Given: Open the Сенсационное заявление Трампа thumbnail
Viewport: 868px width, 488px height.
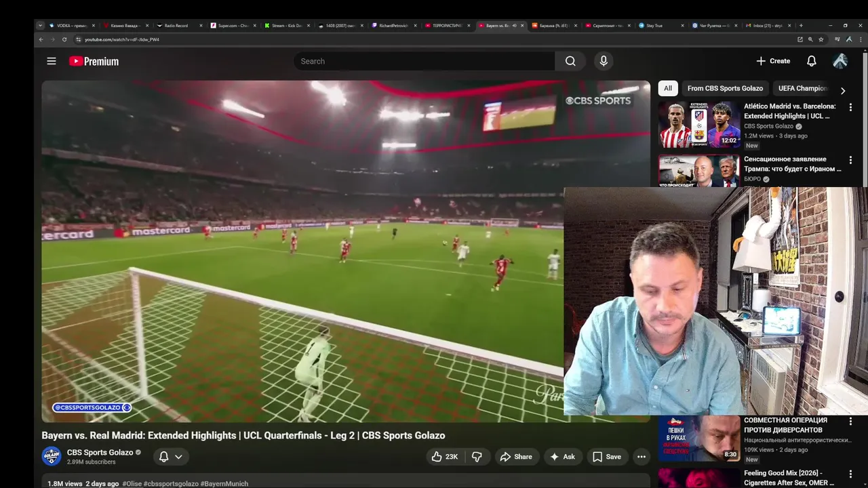Looking at the screenshot, I should pyautogui.click(x=699, y=171).
